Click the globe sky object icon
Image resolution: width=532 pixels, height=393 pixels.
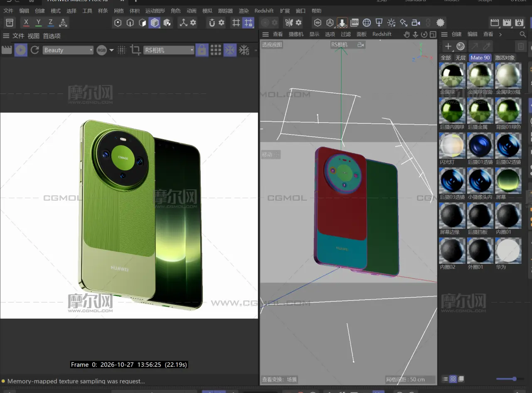click(367, 23)
